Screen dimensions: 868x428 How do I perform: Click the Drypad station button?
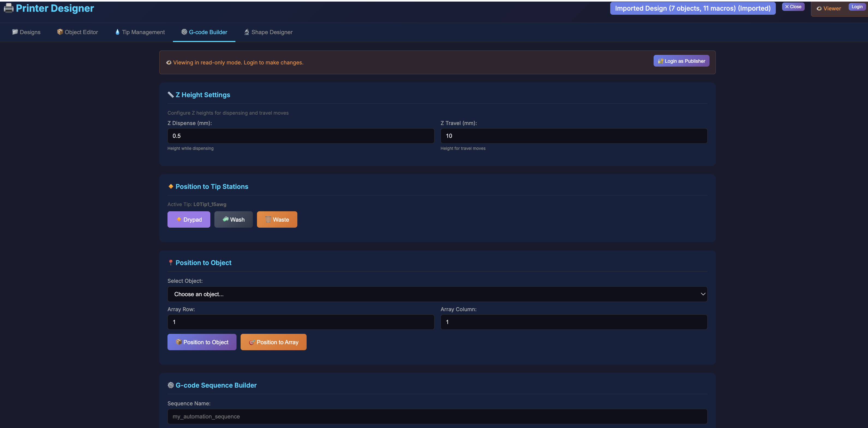189,219
